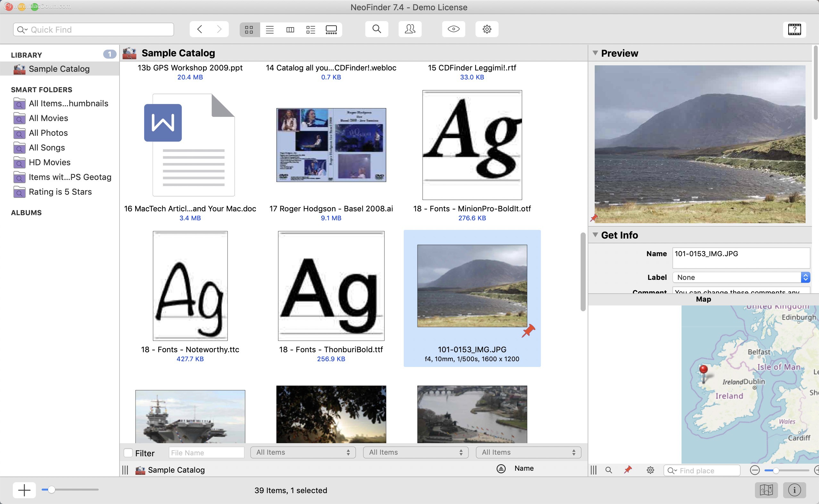Switch to list view mode
This screenshot has height=504, width=819.
pyautogui.click(x=269, y=30)
